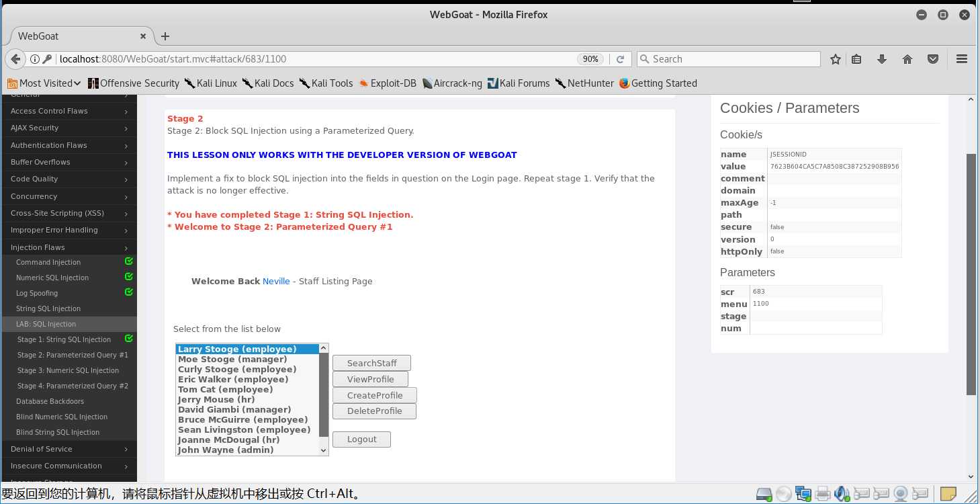Expand Concurrency category
The image size is (980, 504).
tap(69, 196)
